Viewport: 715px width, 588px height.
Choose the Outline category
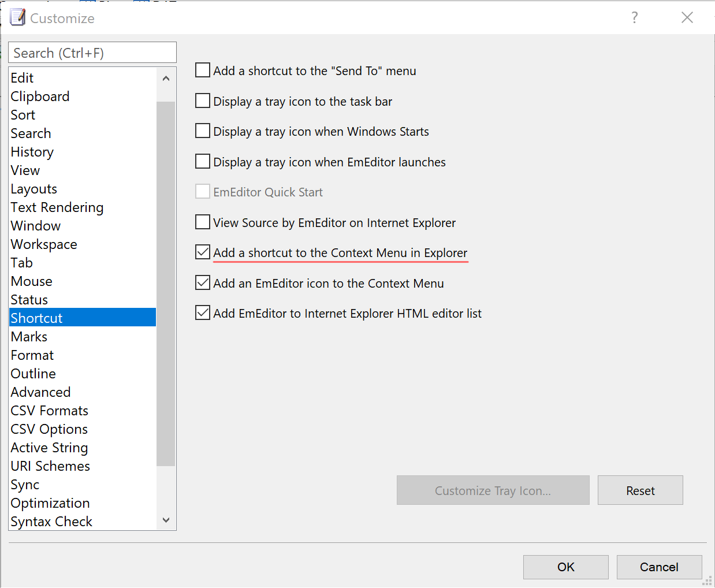tap(83, 374)
